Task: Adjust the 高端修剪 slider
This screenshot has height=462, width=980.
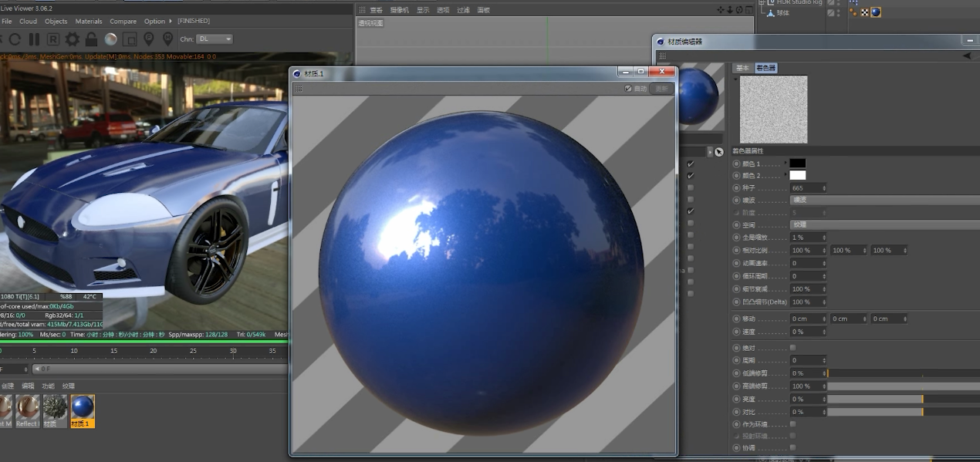Action: 904,386
